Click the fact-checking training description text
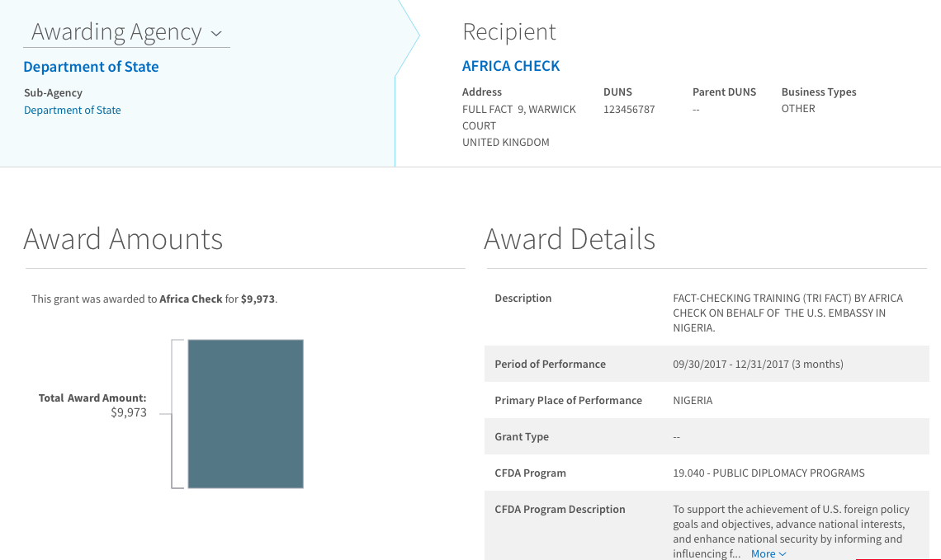 788,313
